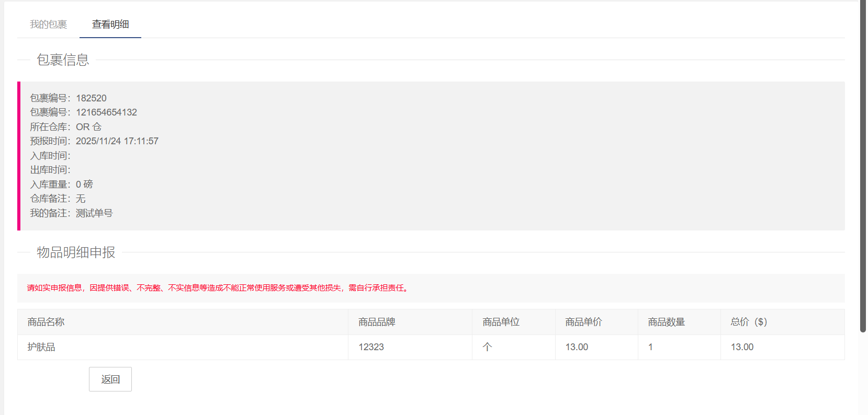
Task: Click the 商品单价 column header
Action: (x=583, y=322)
